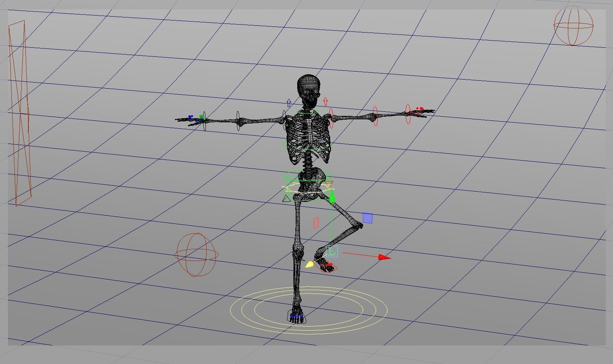Click the pink-red square plane handle

(x=316, y=223)
